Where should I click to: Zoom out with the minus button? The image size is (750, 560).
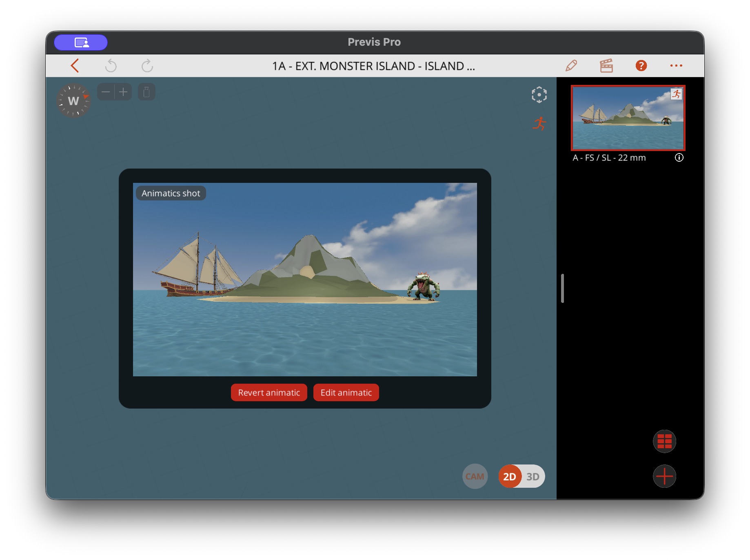pos(106,92)
